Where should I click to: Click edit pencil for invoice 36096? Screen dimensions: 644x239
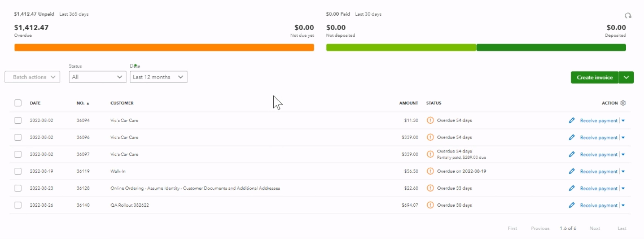tap(572, 137)
